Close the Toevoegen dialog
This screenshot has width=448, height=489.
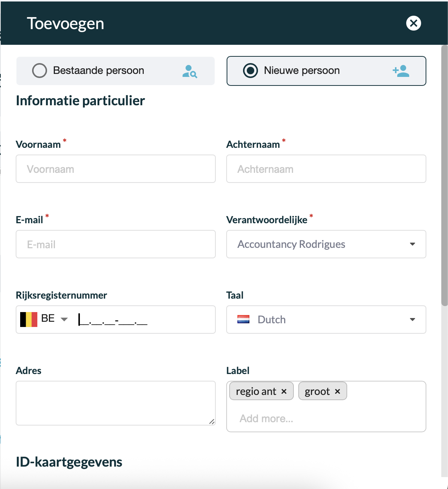(x=413, y=23)
